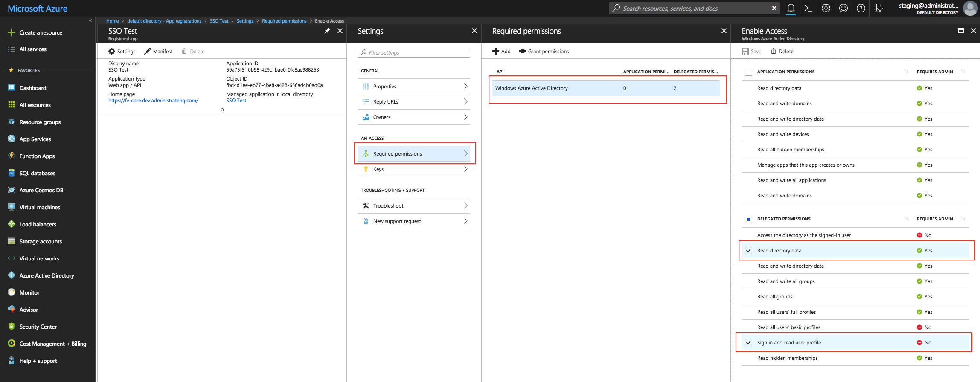980x382 pixels.
Task: Open the help question mark icon
Action: pyautogui.click(x=861, y=8)
